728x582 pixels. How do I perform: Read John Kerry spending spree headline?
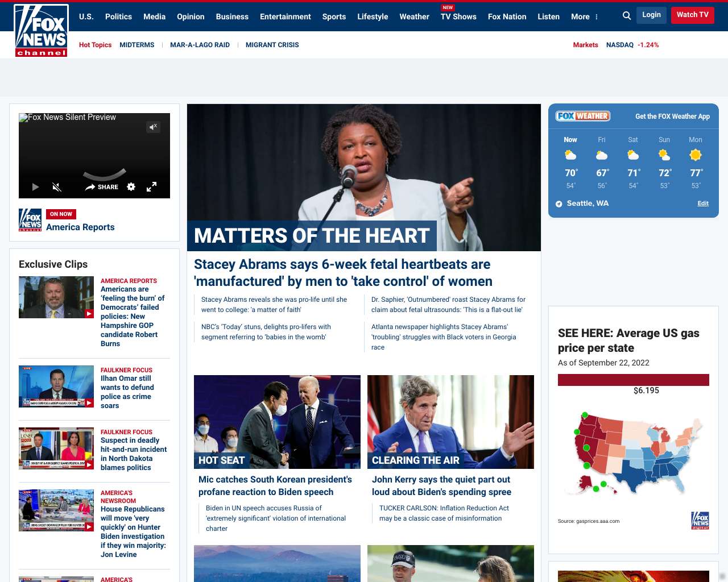[x=441, y=486]
